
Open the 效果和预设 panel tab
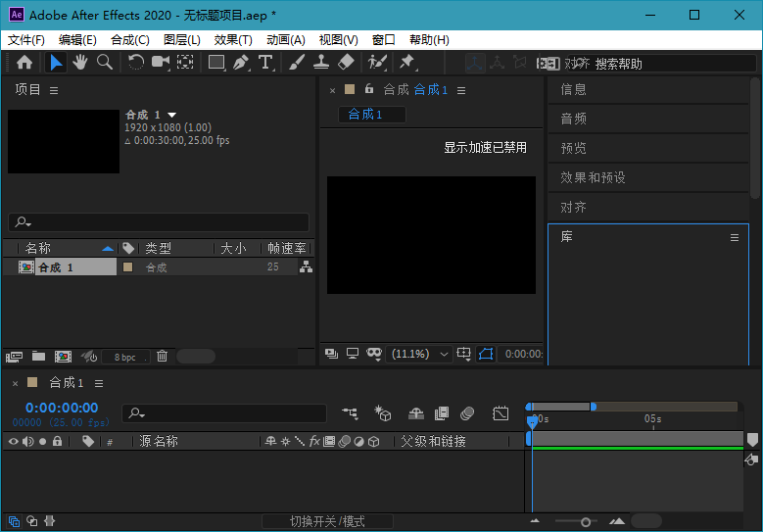[x=593, y=178]
